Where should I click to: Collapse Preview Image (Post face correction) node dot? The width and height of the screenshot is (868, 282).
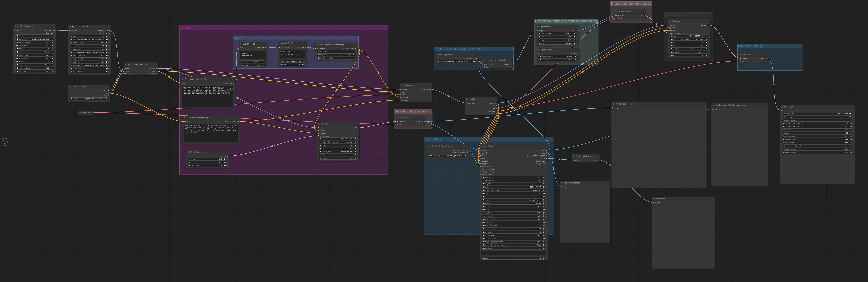713,105
